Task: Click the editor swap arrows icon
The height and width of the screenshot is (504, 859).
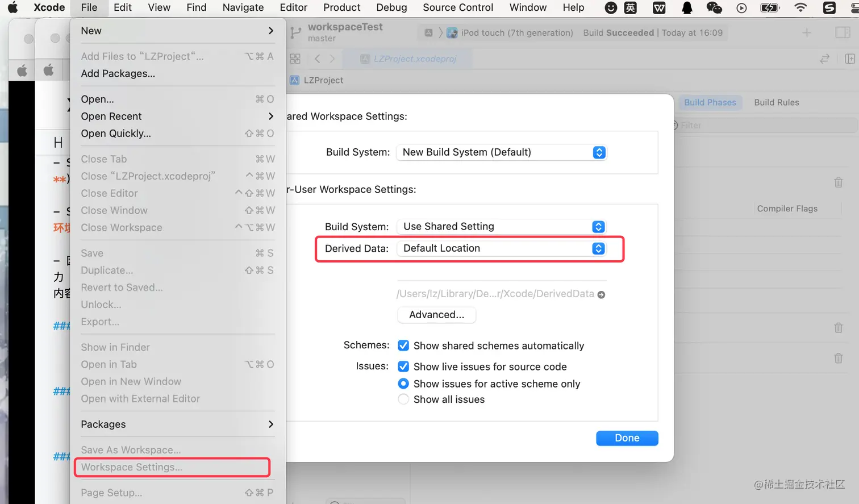Action: pyautogui.click(x=824, y=59)
